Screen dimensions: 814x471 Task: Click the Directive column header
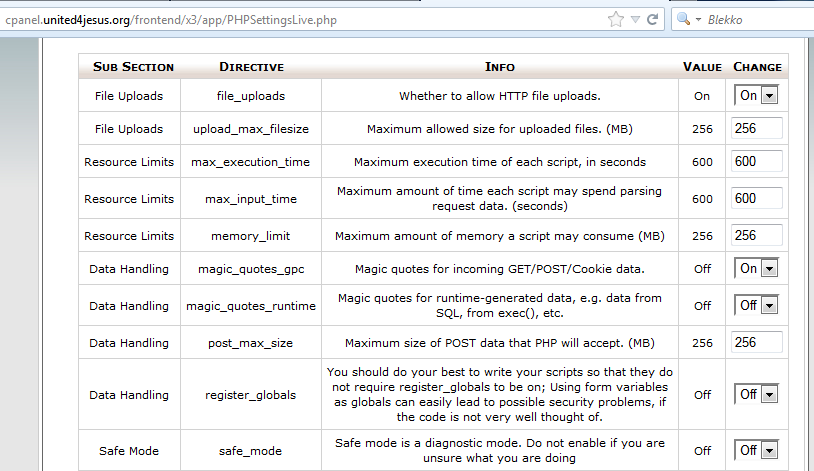pos(251,67)
